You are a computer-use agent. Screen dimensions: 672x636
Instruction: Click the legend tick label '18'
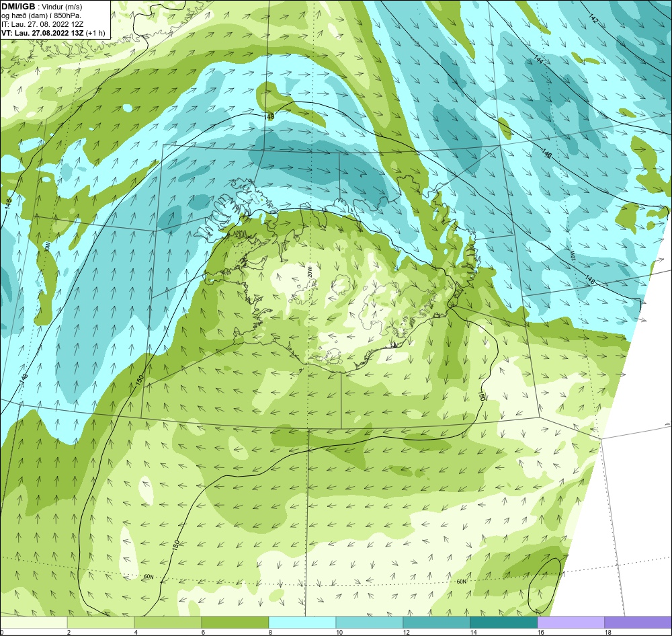click(x=607, y=632)
